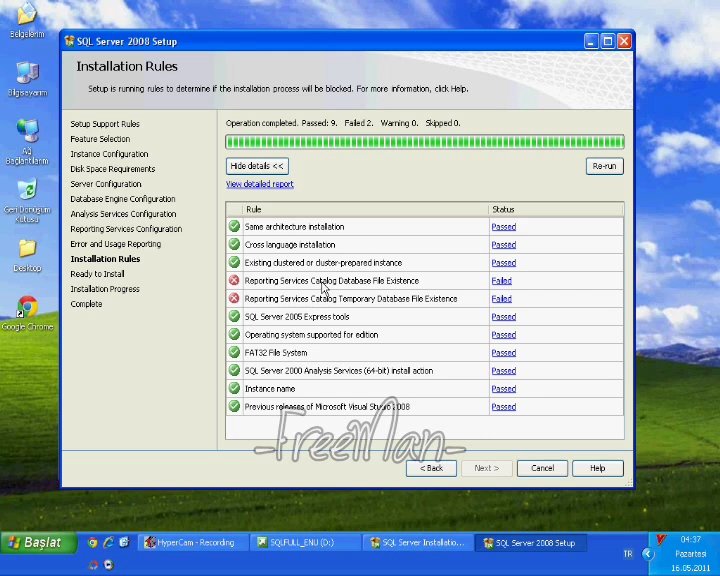Screen dimensions: 720x576
Task: Open the View detailed report link
Action: tap(259, 184)
